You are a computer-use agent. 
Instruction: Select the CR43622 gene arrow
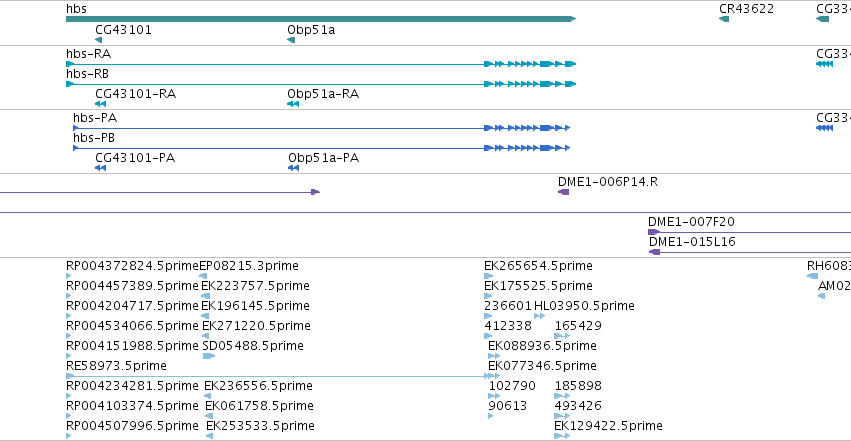tap(724, 19)
